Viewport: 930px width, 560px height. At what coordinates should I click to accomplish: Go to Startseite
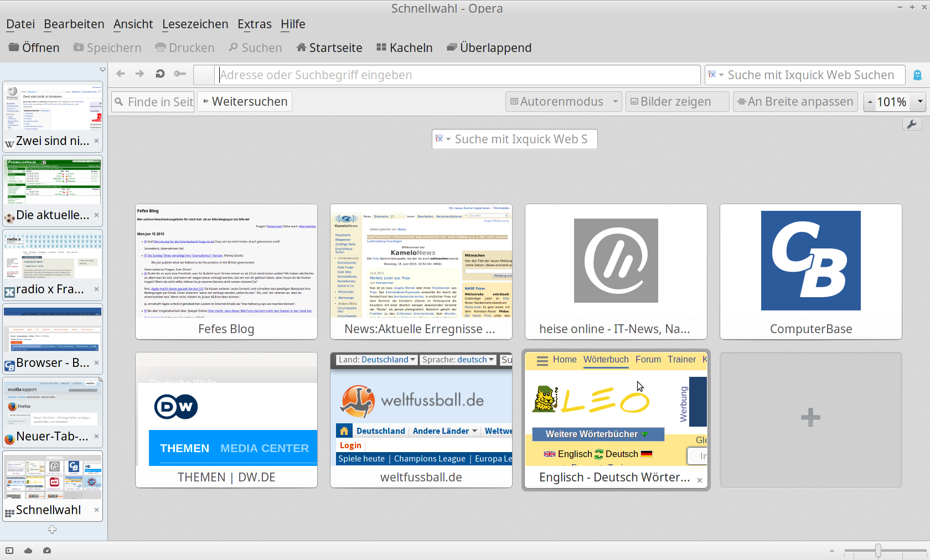click(329, 48)
